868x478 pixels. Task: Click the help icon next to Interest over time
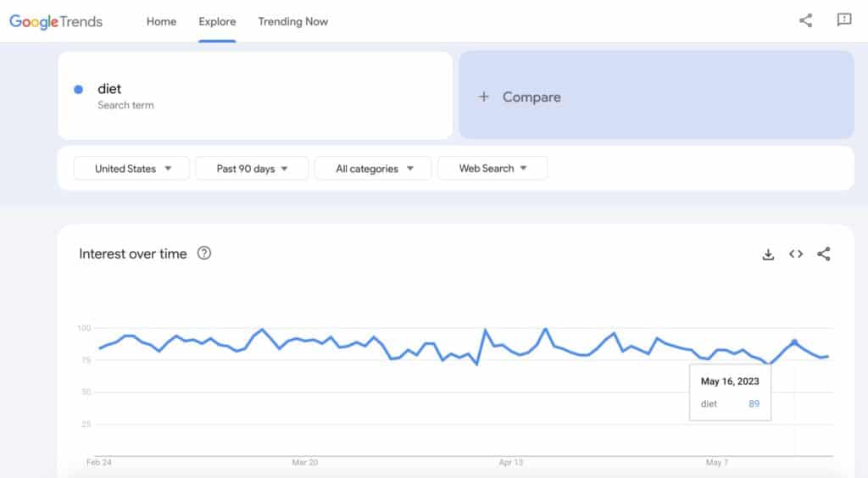pyautogui.click(x=204, y=253)
